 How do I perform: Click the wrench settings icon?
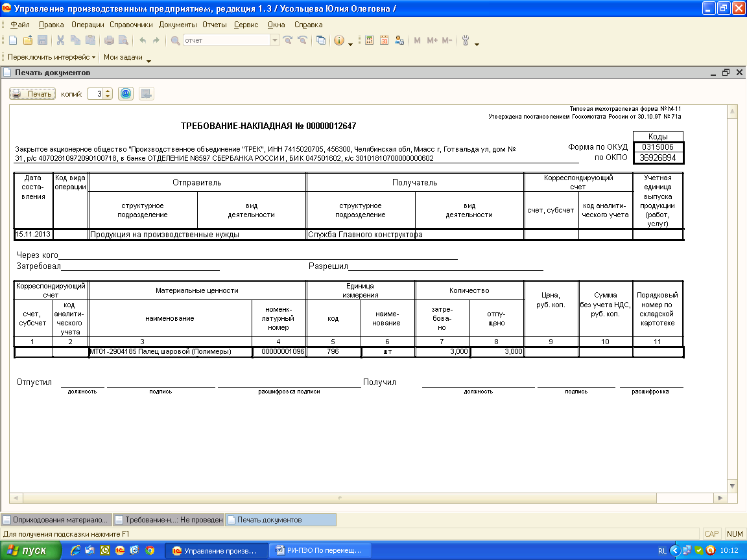click(x=466, y=40)
